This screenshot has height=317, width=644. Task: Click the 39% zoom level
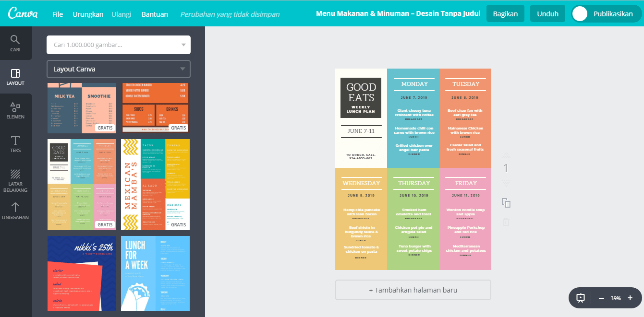coord(616,298)
